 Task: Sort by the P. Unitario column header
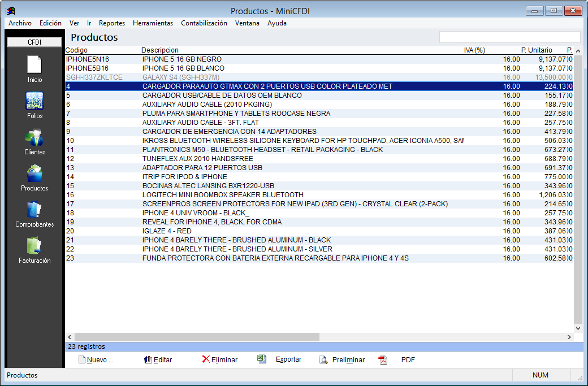[x=537, y=50]
